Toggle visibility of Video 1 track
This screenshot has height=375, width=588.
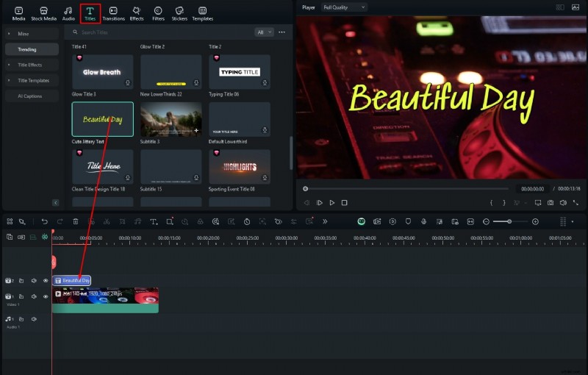[x=46, y=296]
